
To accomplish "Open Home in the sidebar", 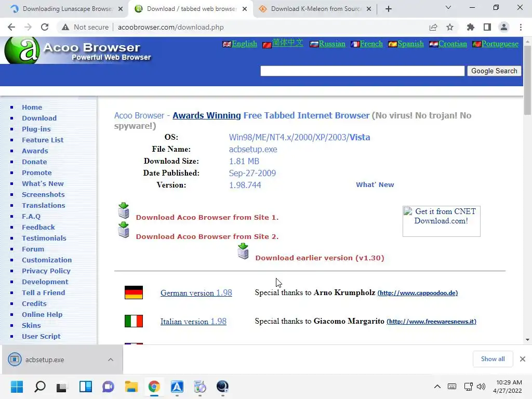I will [x=32, y=107].
